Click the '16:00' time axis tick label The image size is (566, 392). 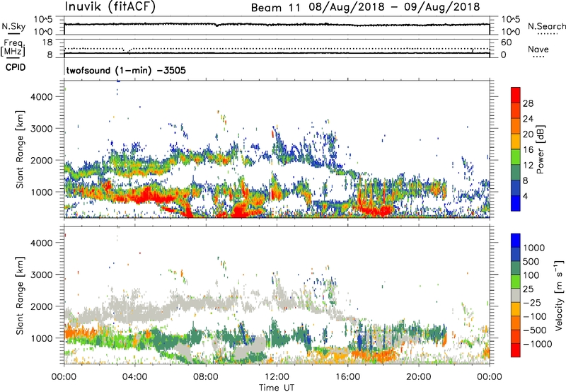[347, 377]
